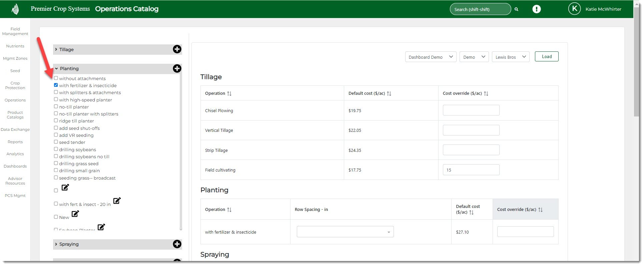Open the Row Spacing dropdown

345,232
